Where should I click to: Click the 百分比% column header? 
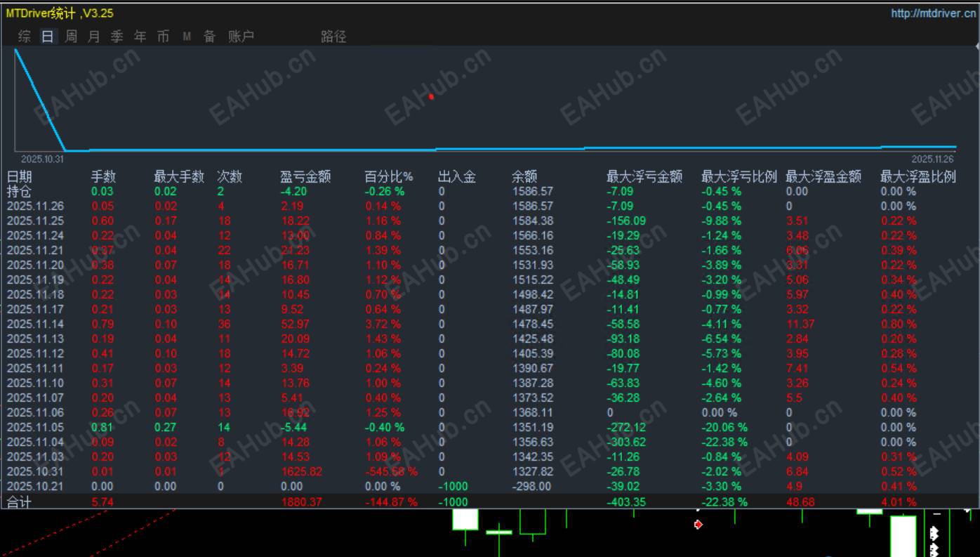pos(389,177)
